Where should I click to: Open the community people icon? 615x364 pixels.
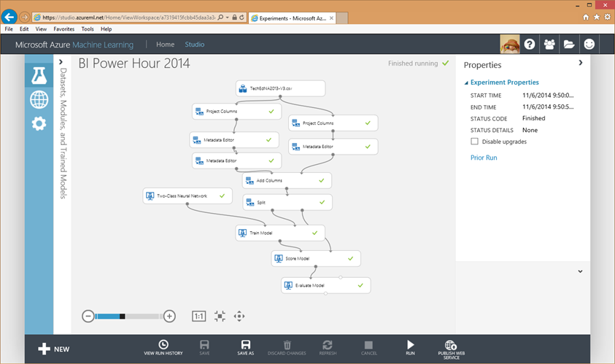(549, 44)
